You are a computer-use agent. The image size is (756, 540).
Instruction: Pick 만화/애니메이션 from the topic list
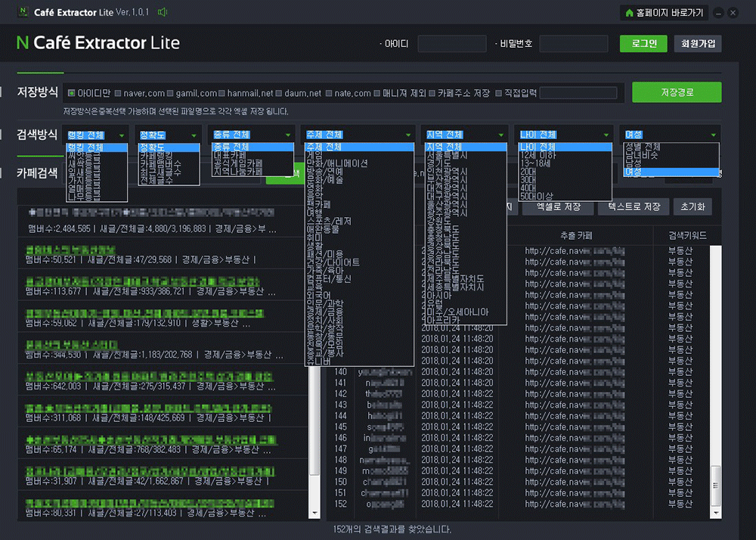(359, 163)
